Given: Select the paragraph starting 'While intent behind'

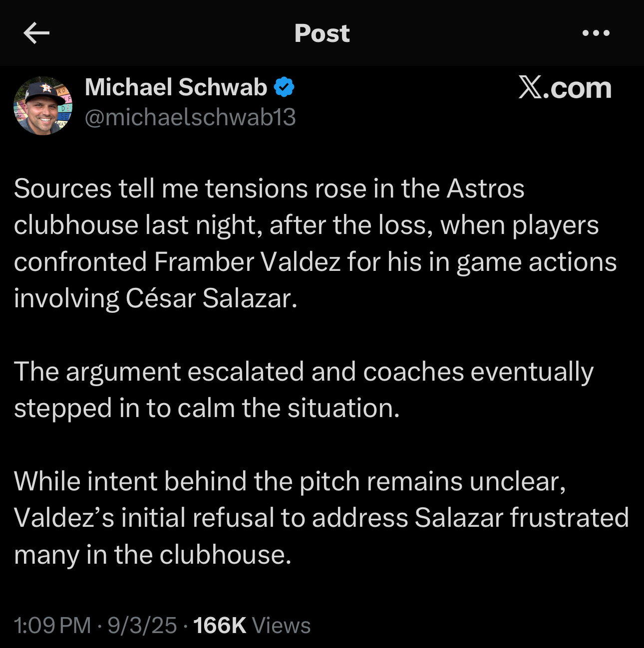Looking at the screenshot, I should click(322, 518).
